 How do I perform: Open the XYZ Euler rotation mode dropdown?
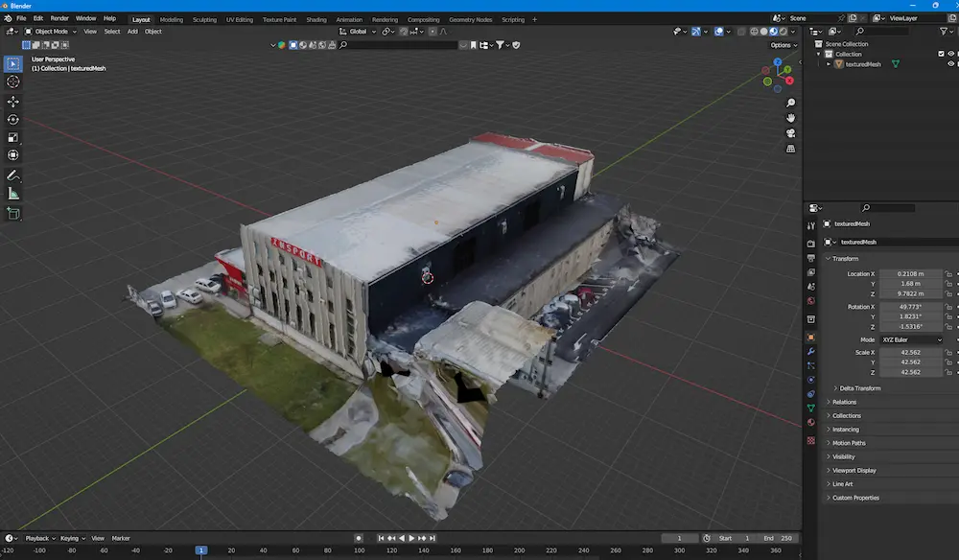(913, 339)
